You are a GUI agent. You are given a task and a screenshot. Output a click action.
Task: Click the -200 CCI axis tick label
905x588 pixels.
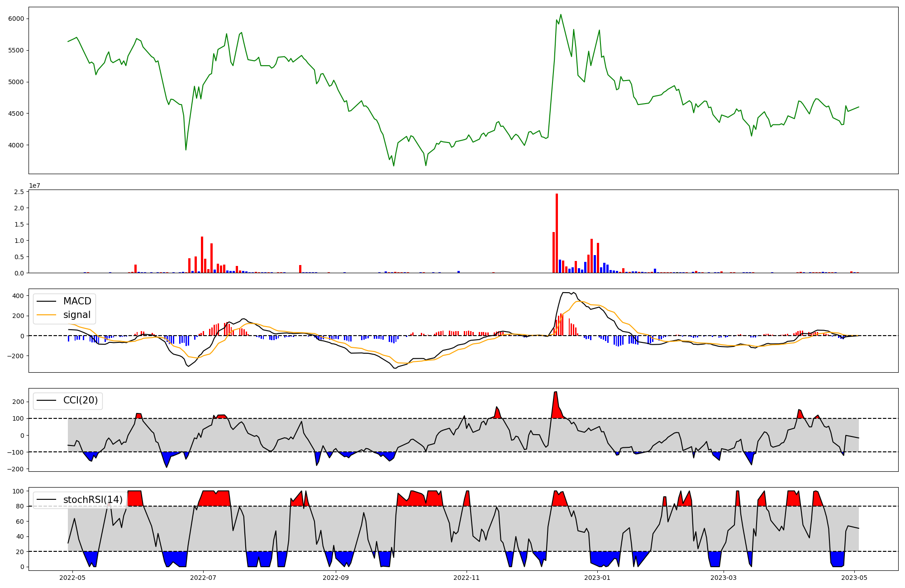click(x=15, y=469)
